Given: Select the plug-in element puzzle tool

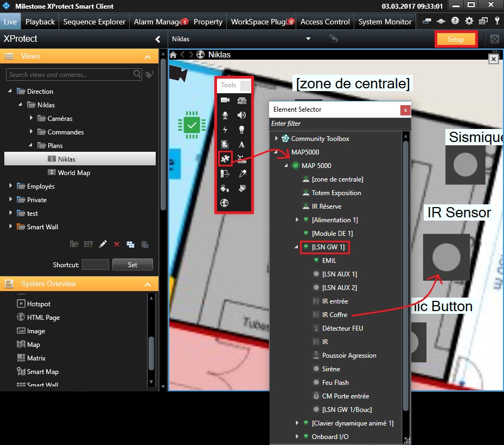Looking at the screenshot, I should pos(225,158).
